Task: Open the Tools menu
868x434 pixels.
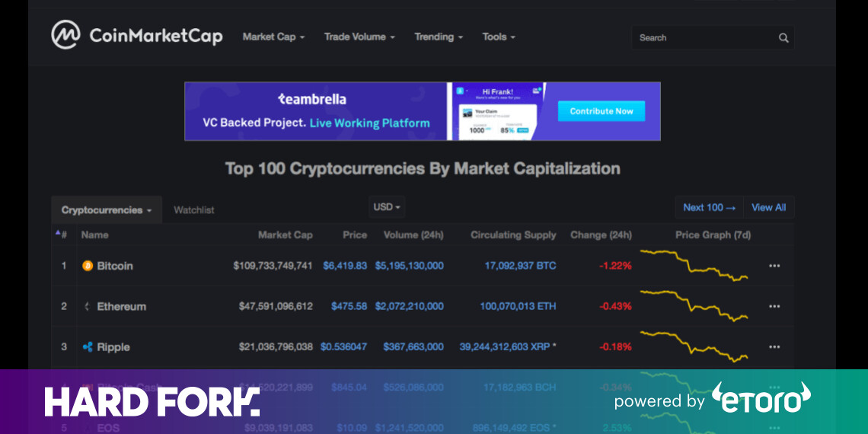Action: (x=499, y=37)
